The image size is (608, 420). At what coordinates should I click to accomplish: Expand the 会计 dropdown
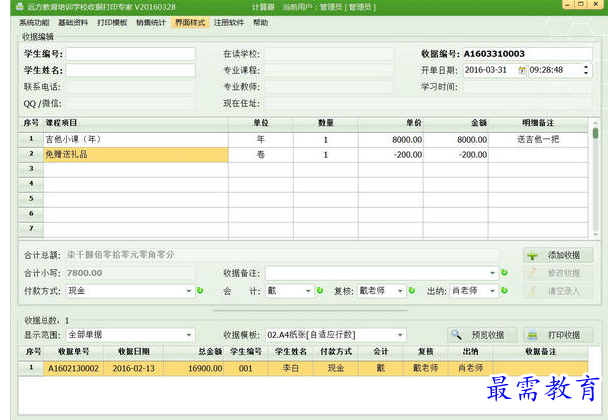pyautogui.click(x=308, y=291)
